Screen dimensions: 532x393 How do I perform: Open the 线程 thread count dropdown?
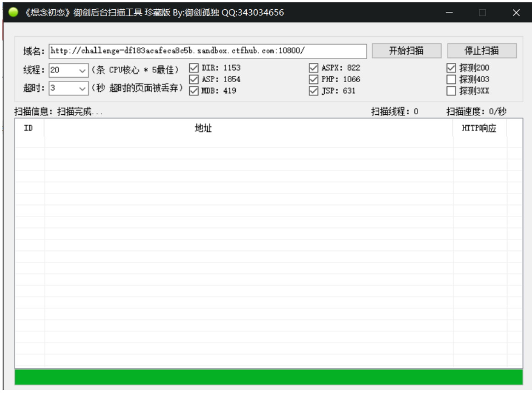click(68, 70)
